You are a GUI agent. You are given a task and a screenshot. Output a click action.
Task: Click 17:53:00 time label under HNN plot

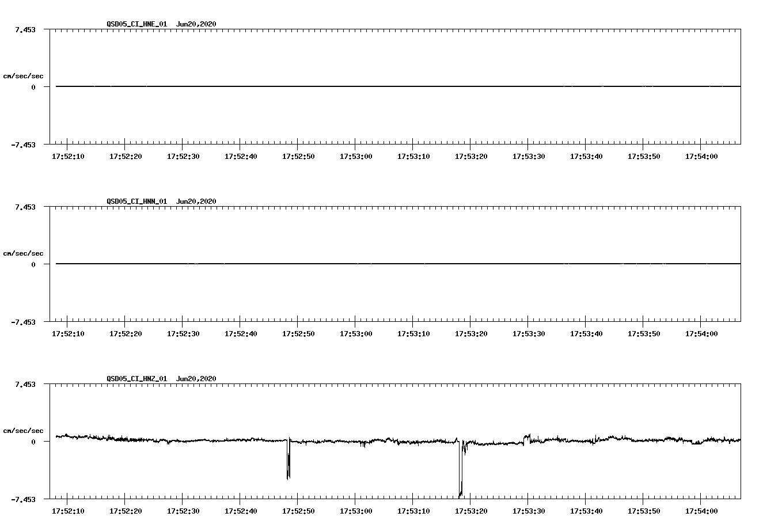[x=356, y=333]
